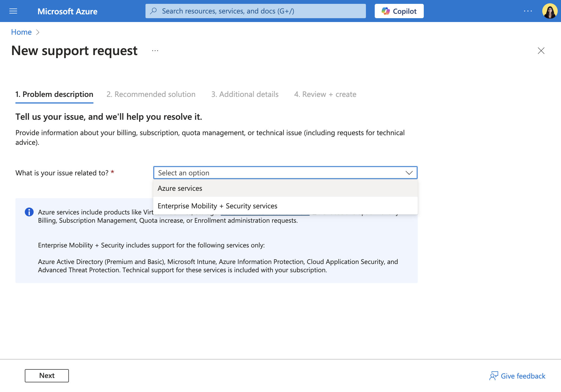Click the heading 'Tell us your issue'
561x392 pixels.
[x=109, y=117]
